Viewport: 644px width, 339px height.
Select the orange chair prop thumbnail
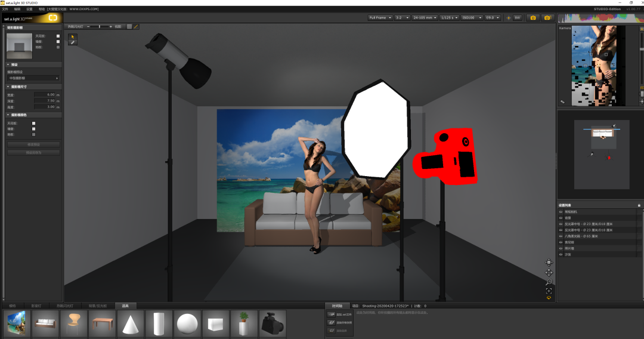click(73, 323)
